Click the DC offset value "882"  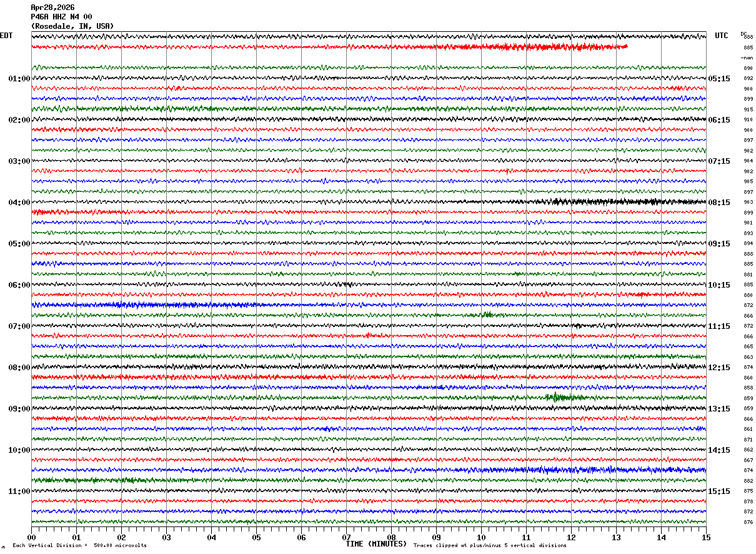point(748,481)
